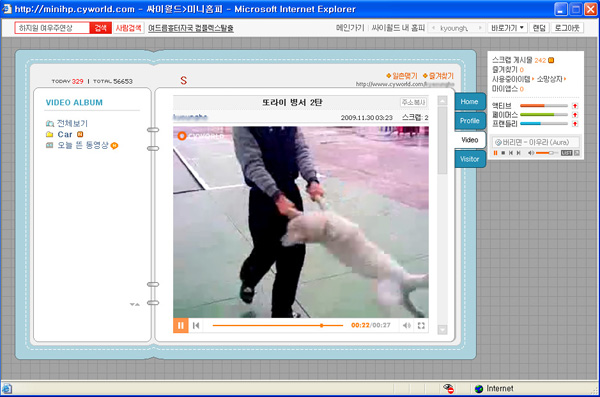Viewport: 600px width, 397px height.
Task: Mute the background music speaker icon
Action: click(x=531, y=153)
